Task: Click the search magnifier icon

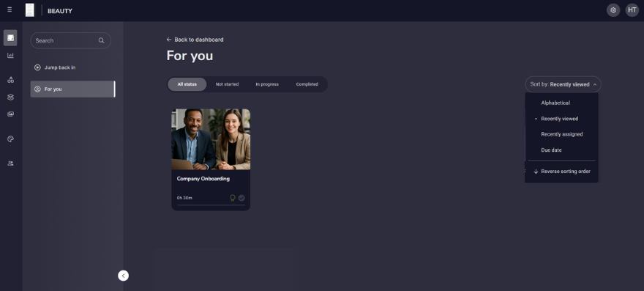Action: [x=102, y=41]
